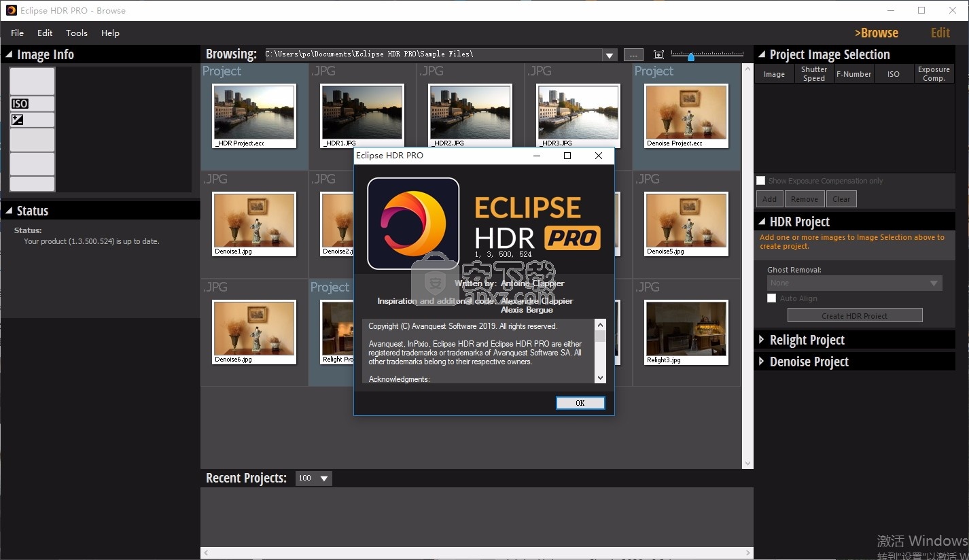
Task: Maximize the About dialog window
Action: tap(567, 156)
